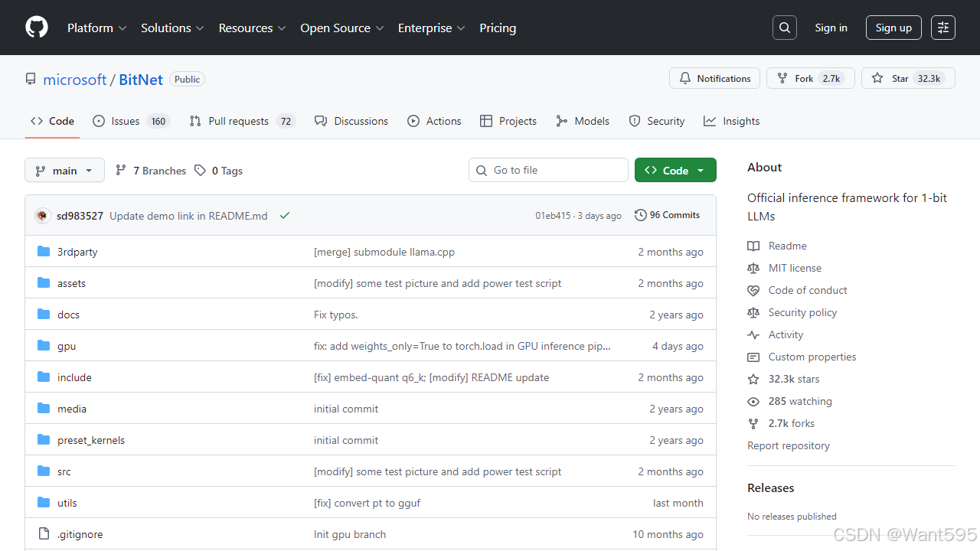The height and width of the screenshot is (551, 980).
Task: Open the appearance settings icon button
Action: click(943, 28)
